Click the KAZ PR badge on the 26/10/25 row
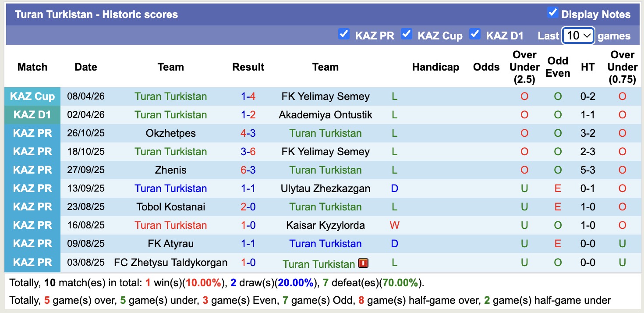Image resolution: width=644 pixels, height=313 pixels. [x=32, y=133]
